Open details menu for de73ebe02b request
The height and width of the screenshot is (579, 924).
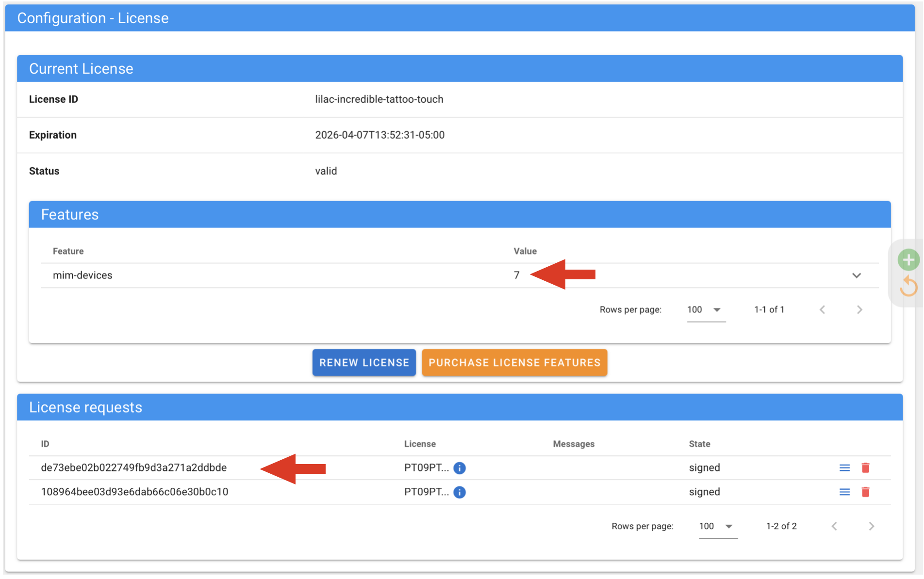pyautogui.click(x=844, y=468)
